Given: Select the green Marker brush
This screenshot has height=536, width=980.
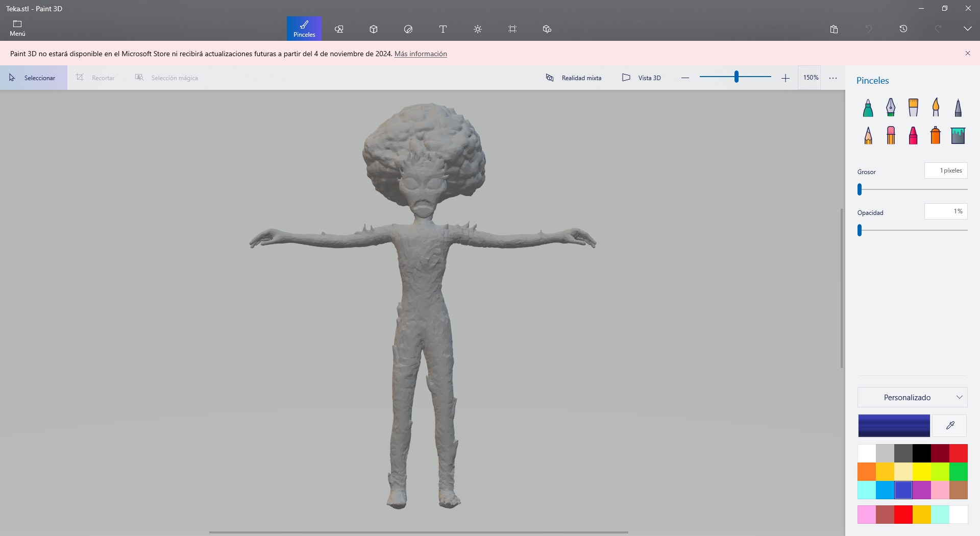Looking at the screenshot, I should [x=868, y=108].
